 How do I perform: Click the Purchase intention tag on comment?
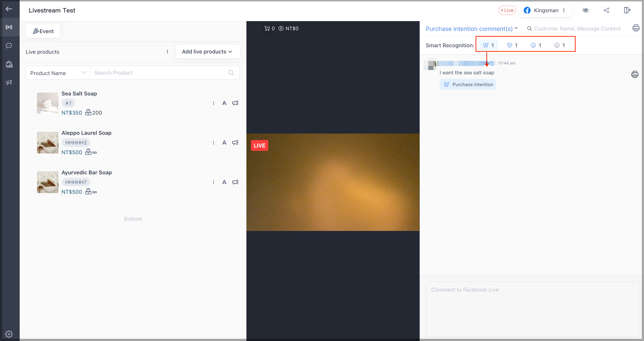468,84
